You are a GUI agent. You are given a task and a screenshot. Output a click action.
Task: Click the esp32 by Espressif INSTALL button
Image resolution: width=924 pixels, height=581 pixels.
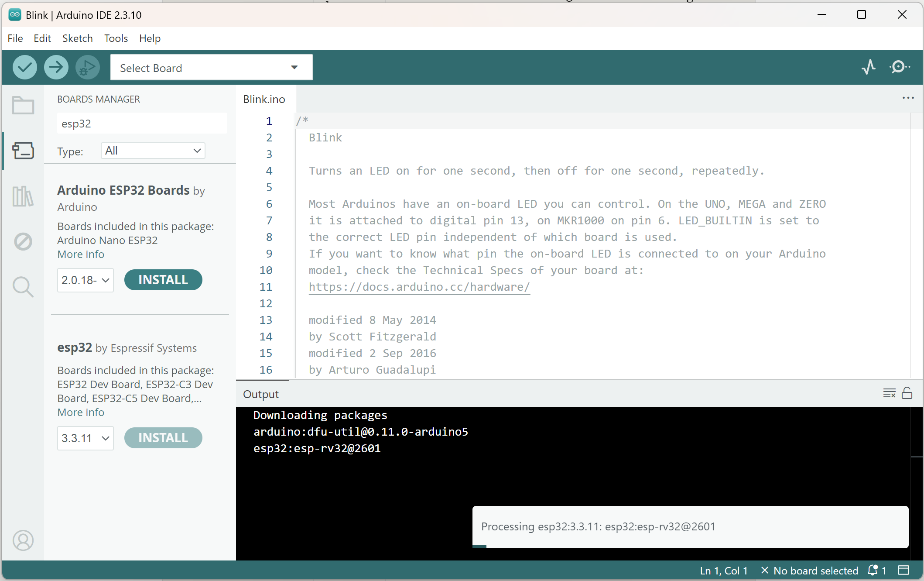click(163, 438)
